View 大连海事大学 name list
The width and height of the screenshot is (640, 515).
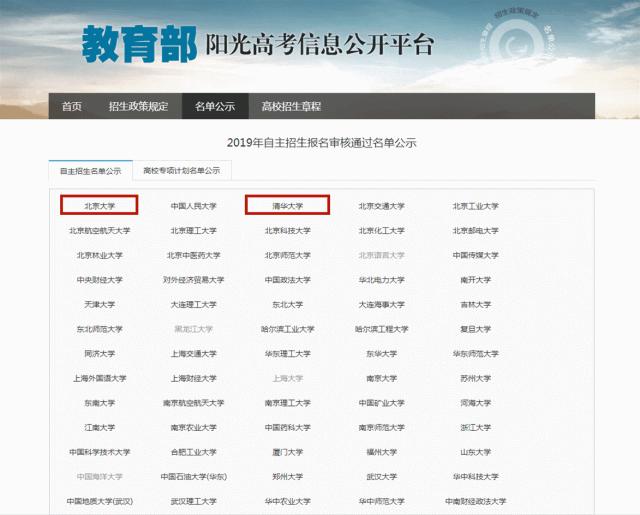click(x=382, y=304)
